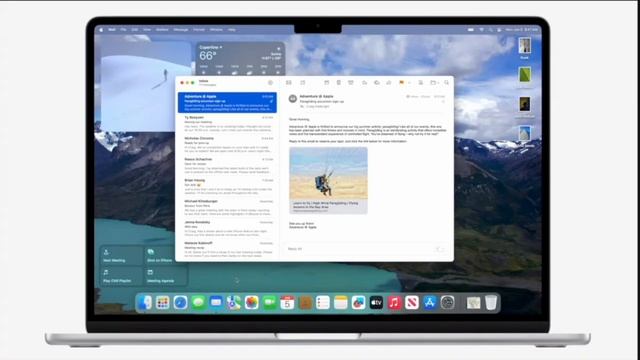Open the paragliding link preview card
Image resolution: width=640 pixels, height=360 pixels.
(328, 180)
